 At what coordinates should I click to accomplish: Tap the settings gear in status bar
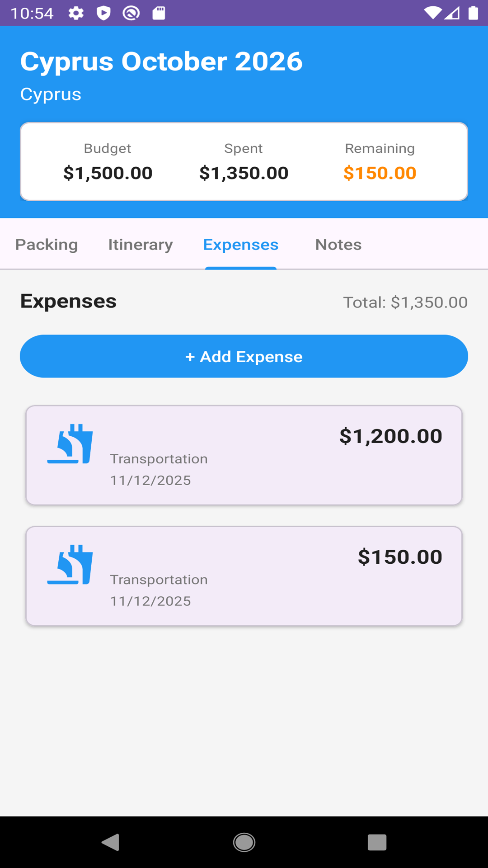click(x=76, y=13)
